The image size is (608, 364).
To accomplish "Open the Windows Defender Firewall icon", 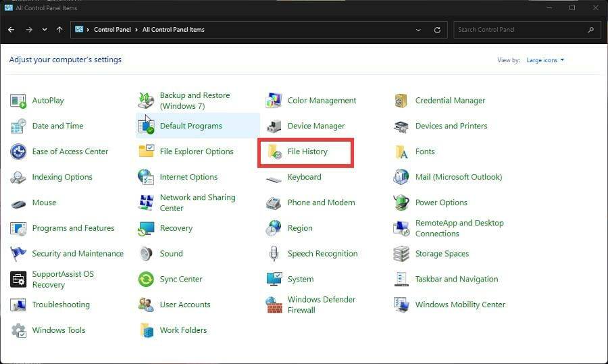I will [x=274, y=305].
